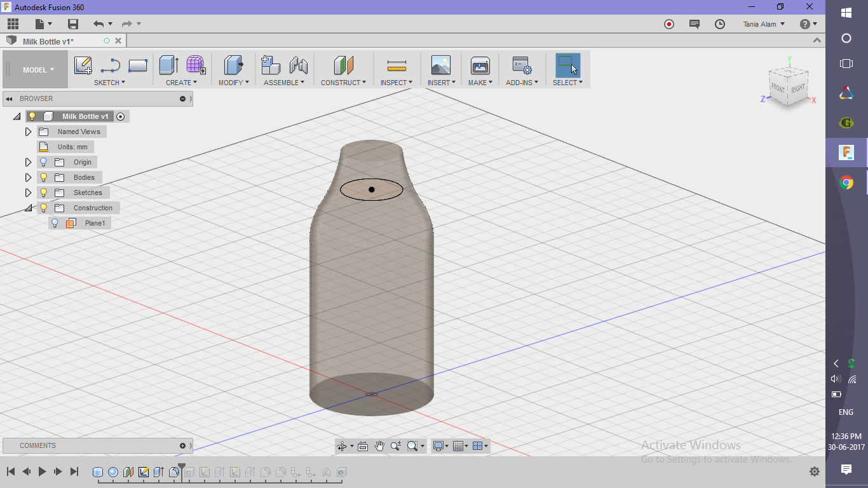The width and height of the screenshot is (868, 488).
Task: Toggle visibility bulb of Milk Bottle v1
Action: [x=32, y=116]
